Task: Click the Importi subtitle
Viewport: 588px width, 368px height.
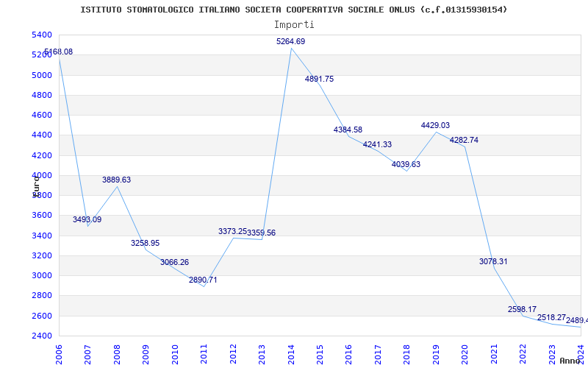Action: pyautogui.click(x=294, y=25)
